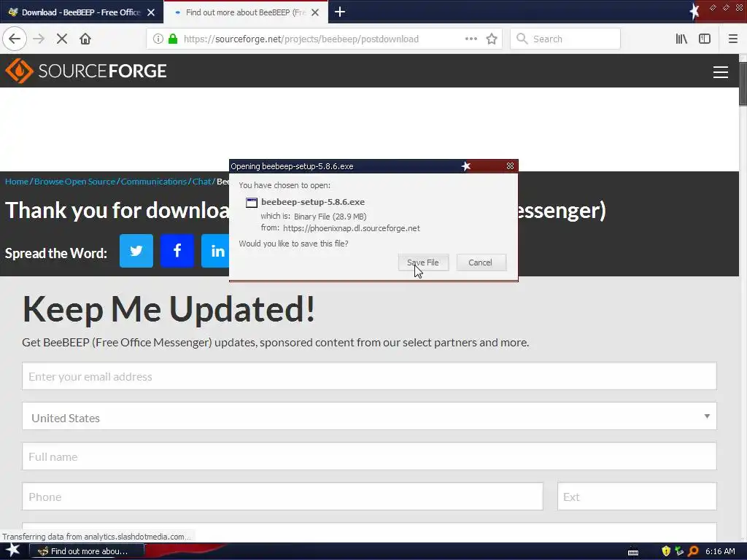
Task: Open the taskbar start star button
Action: tap(13, 551)
